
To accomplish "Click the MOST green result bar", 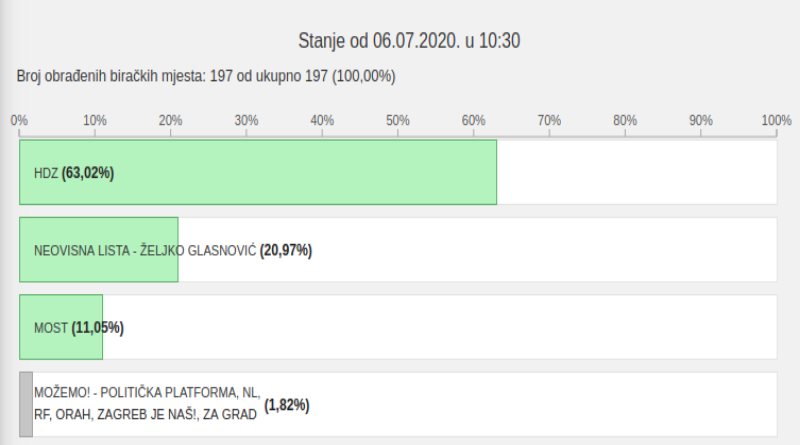I will [61, 327].
